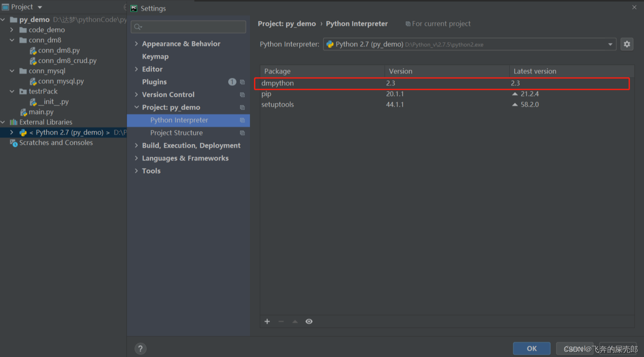
Task: Collapse the conn_mysql folder
Action: [12, 71]
